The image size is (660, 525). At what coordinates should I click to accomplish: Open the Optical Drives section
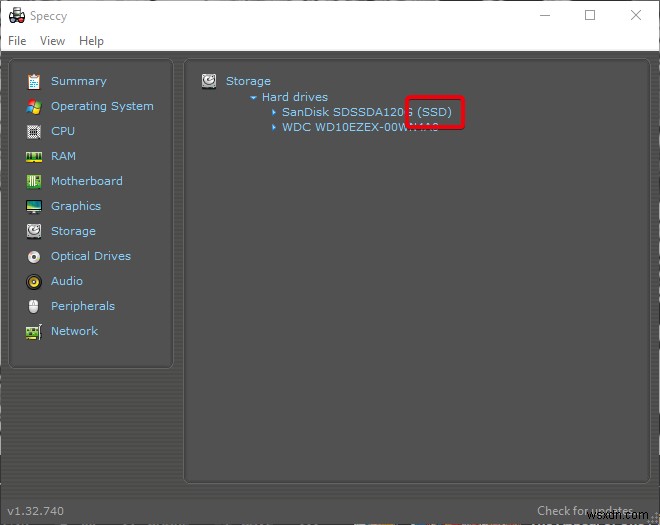[91, 256]
